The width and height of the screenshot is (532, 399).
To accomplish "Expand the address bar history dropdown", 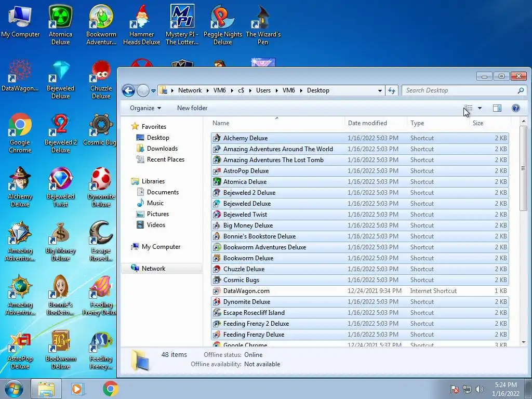I will coord(380,90).
